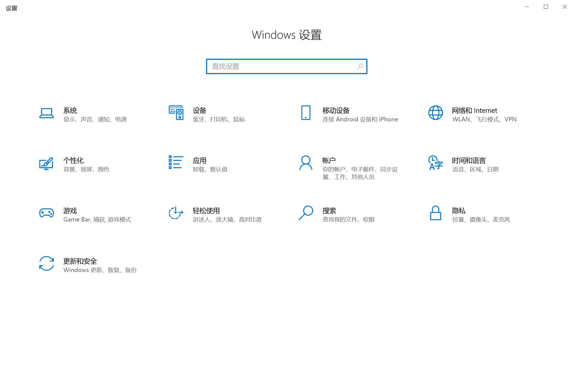Image resolution: width=571 pixels, height=392 pixels.
Task: Select the 更新和安全 category title
Action: tap(80, 261)
